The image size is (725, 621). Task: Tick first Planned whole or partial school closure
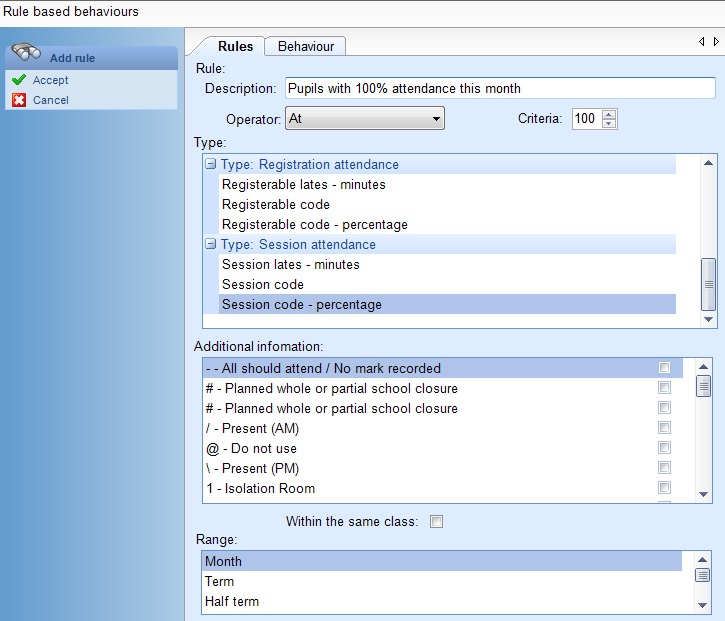point(664,387)
